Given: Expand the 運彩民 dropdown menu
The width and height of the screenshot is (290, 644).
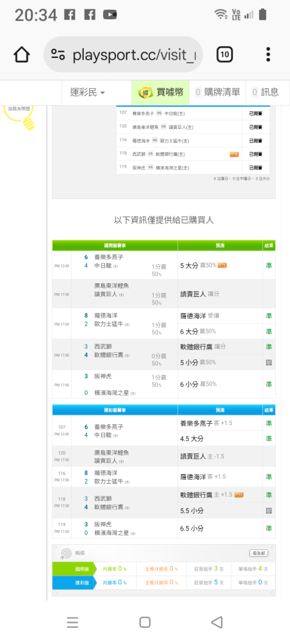Looking at the screenshot, I should point(87,92).
